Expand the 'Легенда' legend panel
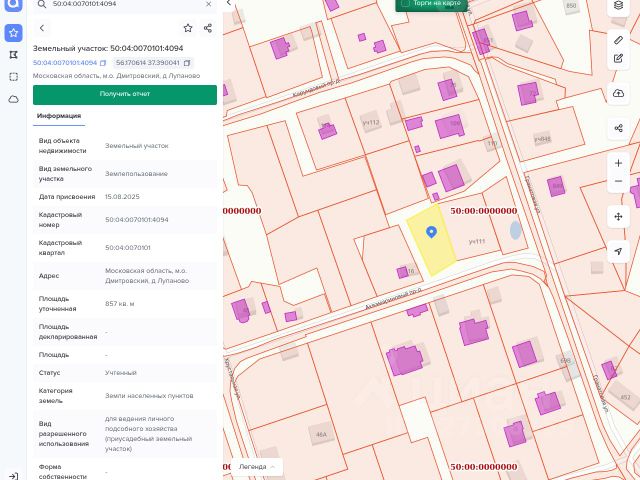640x480 pixels. tap(257, 467)
